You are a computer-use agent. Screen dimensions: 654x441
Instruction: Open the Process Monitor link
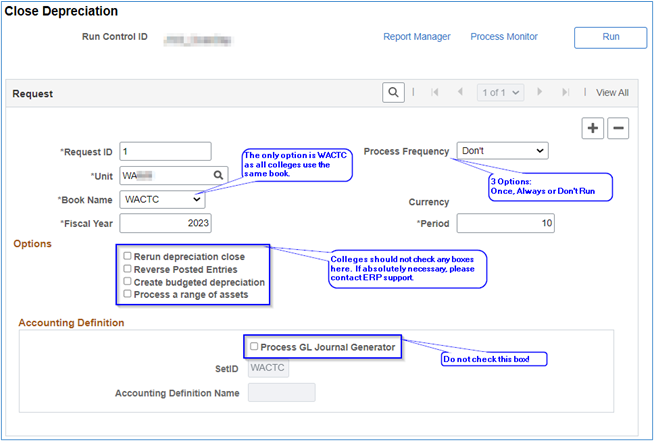pyautogui.click(x=503, y=37)
